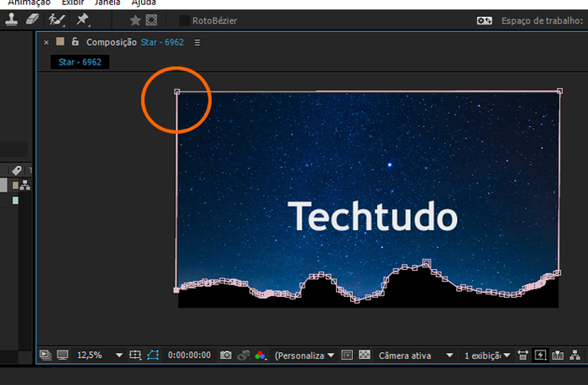This screenshot has width=588, height=385.
Task: Click the star shape icon in toolbar
Action: click(x=135, y=20)
